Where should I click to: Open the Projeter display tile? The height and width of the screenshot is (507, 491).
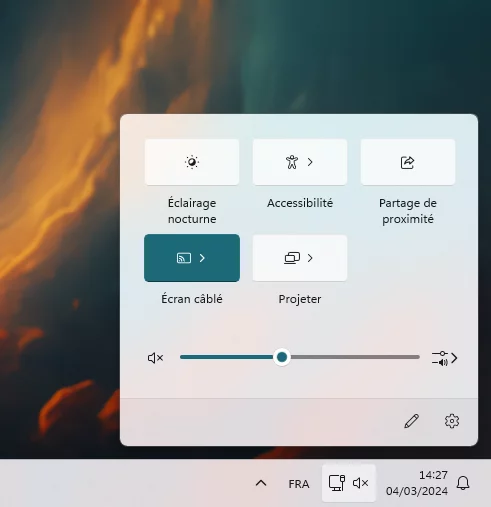292,258
